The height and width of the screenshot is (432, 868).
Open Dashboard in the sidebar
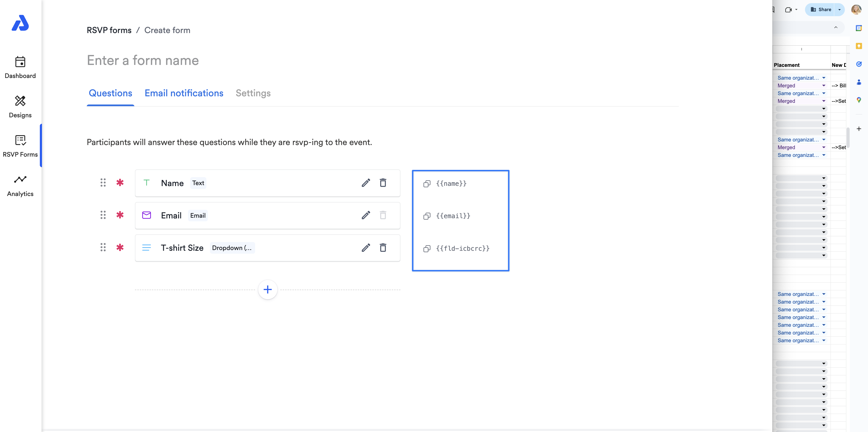click(20, 67)
